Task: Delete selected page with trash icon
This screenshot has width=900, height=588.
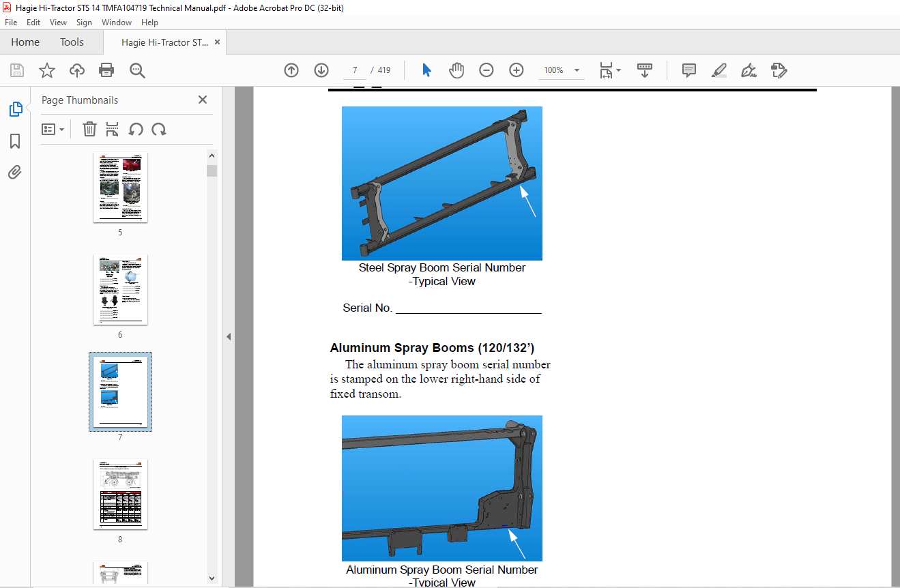Action: click(89, 129)
